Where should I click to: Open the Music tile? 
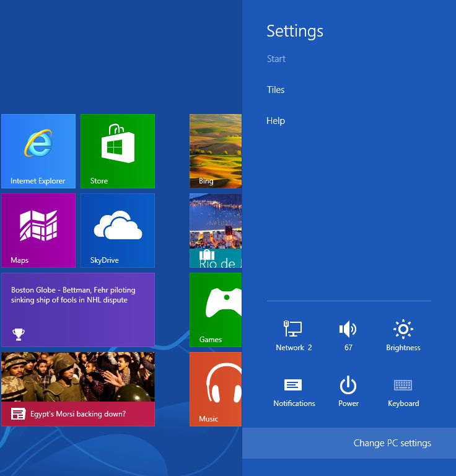point(216,389)
